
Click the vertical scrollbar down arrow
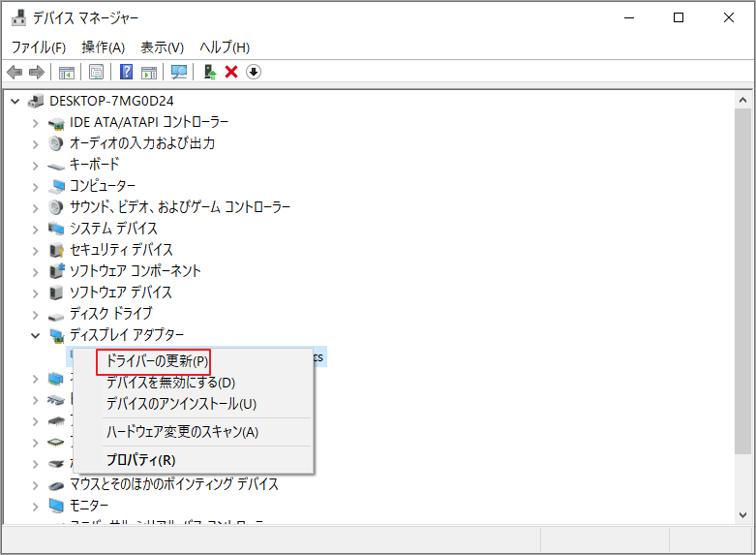(x=742, y=515)
